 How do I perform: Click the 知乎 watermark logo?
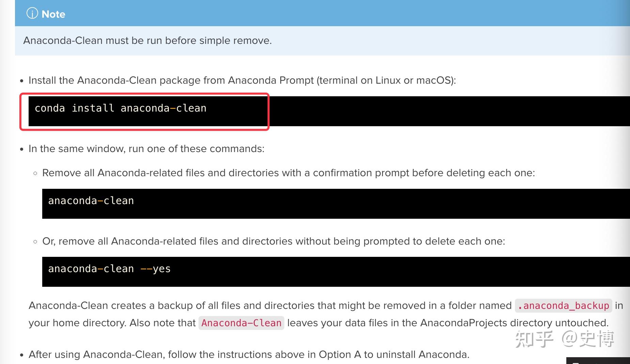534,339
